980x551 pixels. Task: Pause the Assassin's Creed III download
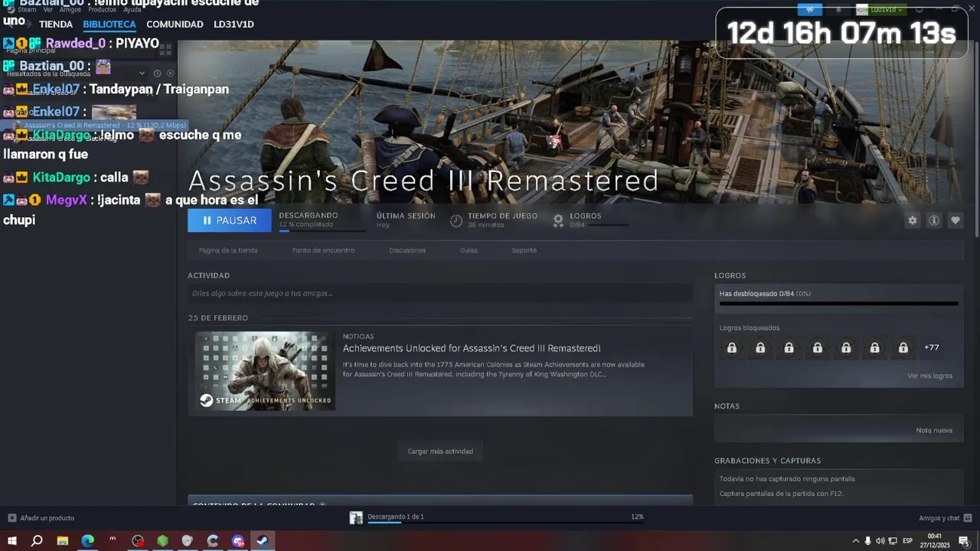(x=229, y=220)
